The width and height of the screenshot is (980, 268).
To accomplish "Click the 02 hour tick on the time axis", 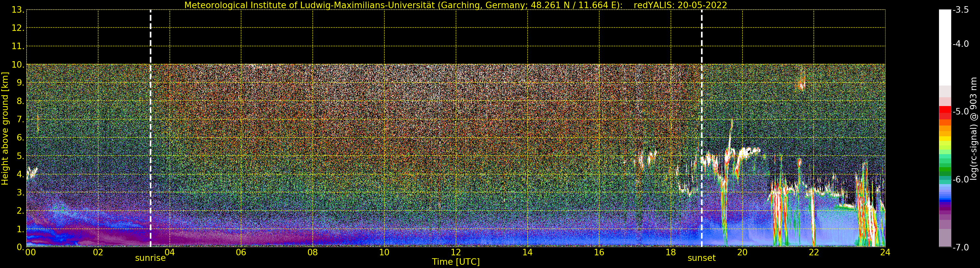I will coord(98,252).
